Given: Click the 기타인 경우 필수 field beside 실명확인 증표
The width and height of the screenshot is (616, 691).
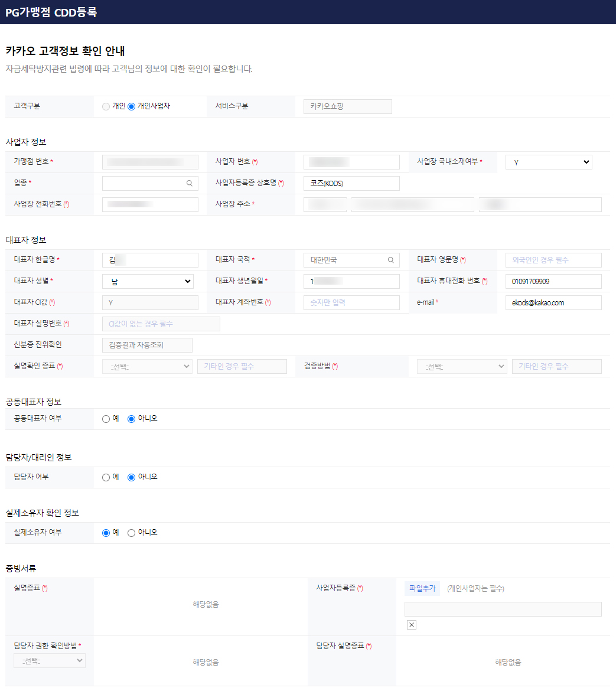Looking at the screenshot, I should point(242,367).
